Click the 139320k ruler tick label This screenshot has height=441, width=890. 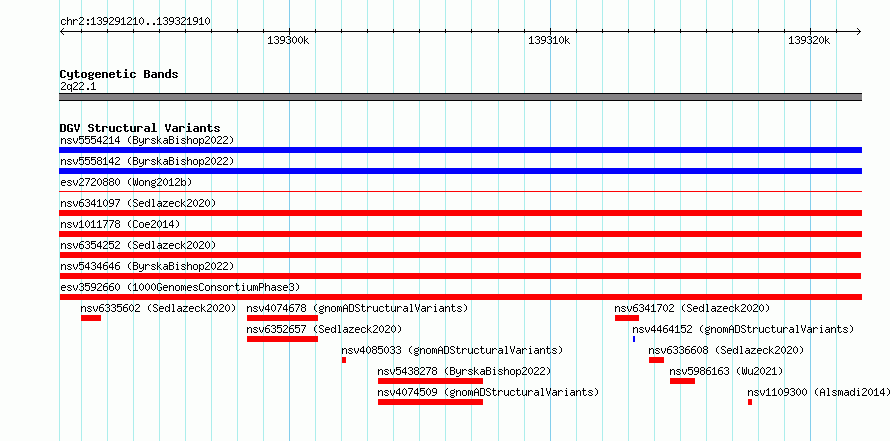coord(809,40)
